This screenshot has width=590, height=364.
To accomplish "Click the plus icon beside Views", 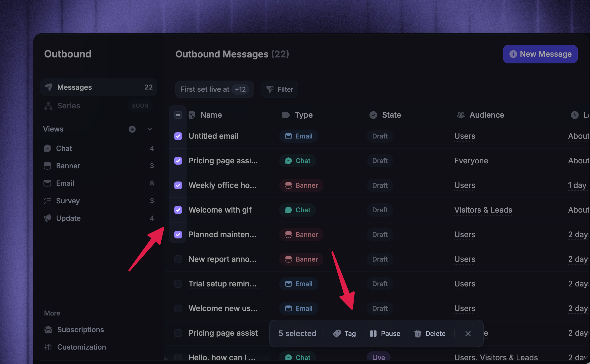I will 132,129.
